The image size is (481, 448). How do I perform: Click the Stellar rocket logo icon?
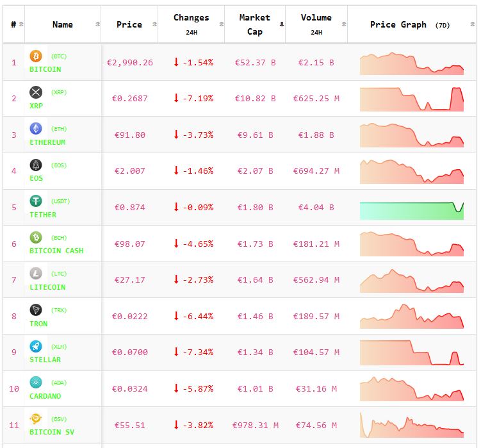tap(36, 346)
